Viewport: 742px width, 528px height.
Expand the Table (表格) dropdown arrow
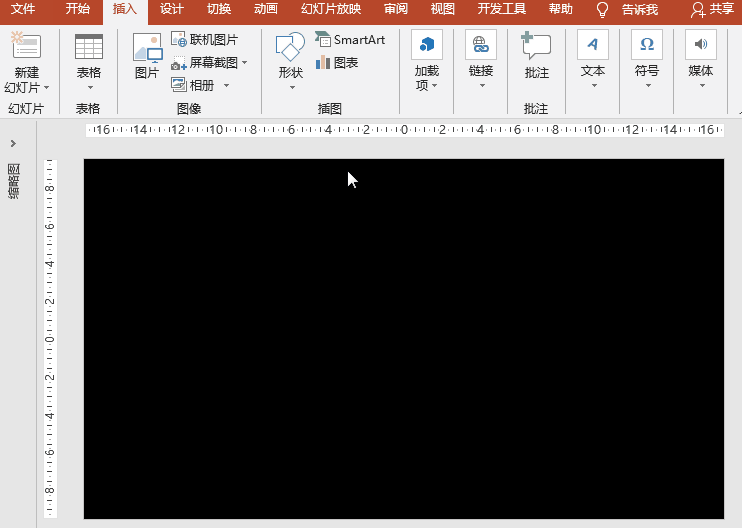pyautogui.click(x=90, y=88)
